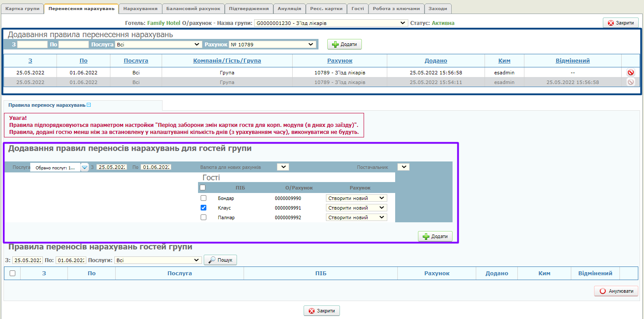This screenshot has height=319, width=644.
Task: Click the red cancel icon in first rule row
Action: point(630,73)
